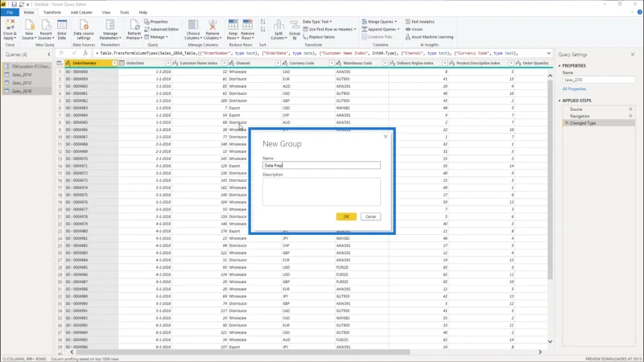Click the save icon in the title bar
The width and height of the screenshot is (644, 362).
[14, 4]
